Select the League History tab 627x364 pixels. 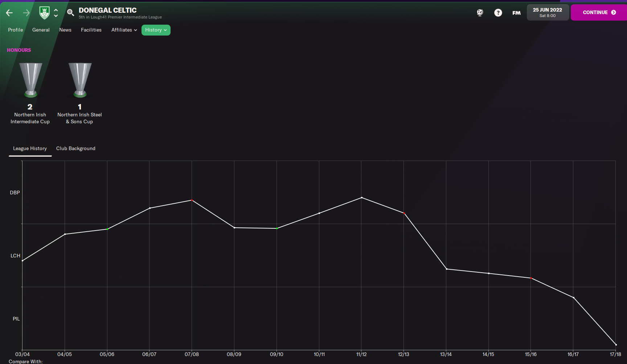point(30,149)
